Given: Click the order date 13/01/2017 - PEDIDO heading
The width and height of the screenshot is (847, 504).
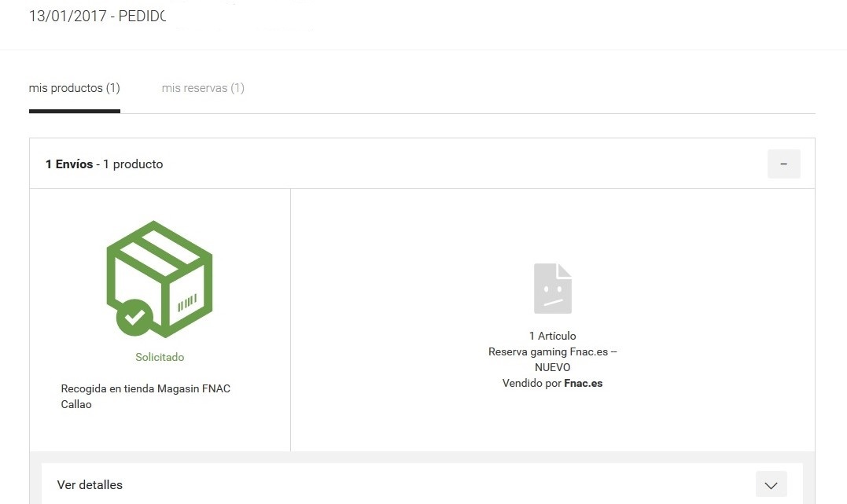Looking at the screenshot, I should (98, 17).
